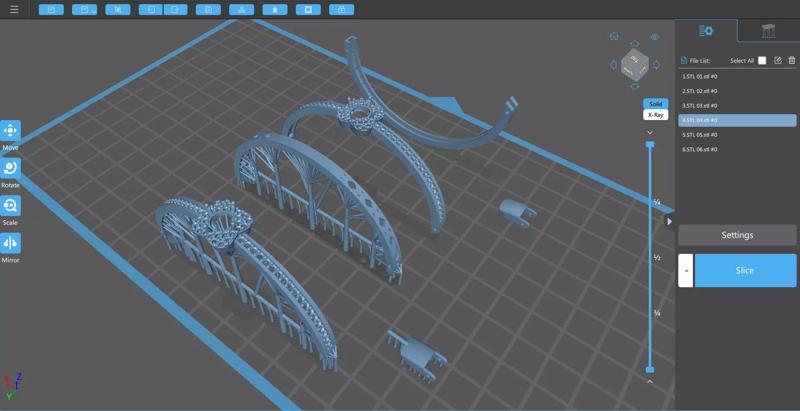Click the Auto Layout hierarchy icon

242,9
